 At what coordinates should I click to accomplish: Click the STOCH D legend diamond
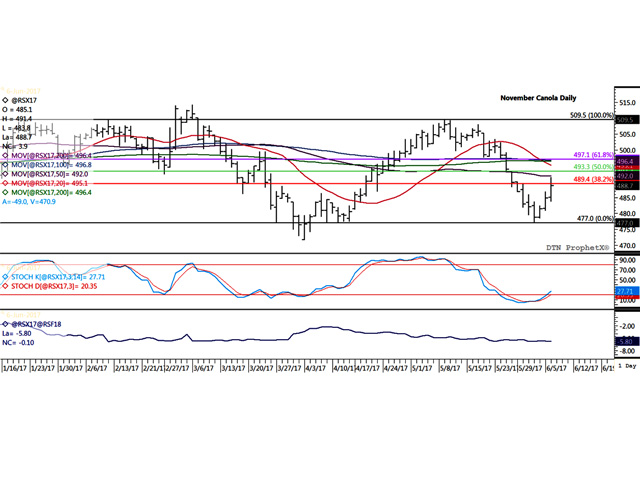pos(5,286)
